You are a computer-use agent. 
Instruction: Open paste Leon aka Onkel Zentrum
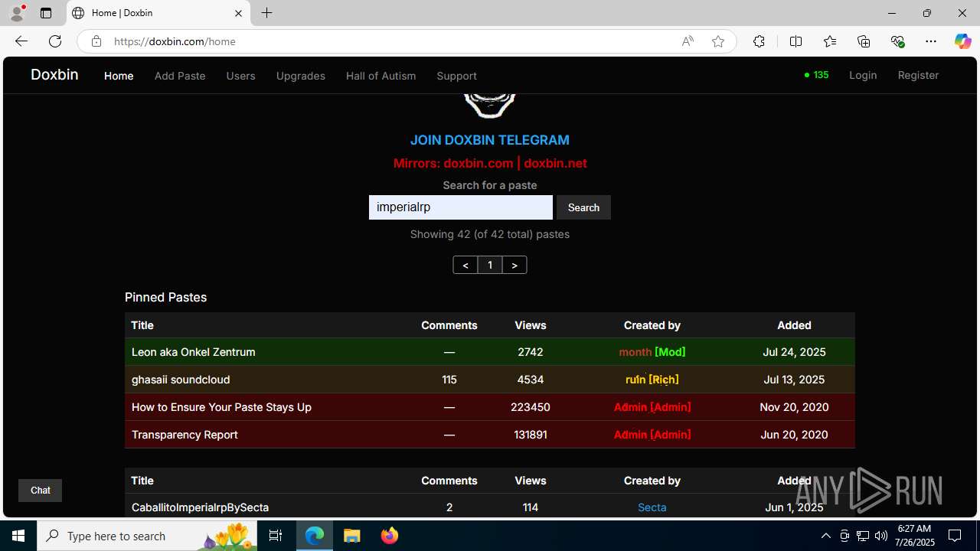click(194, 352)
